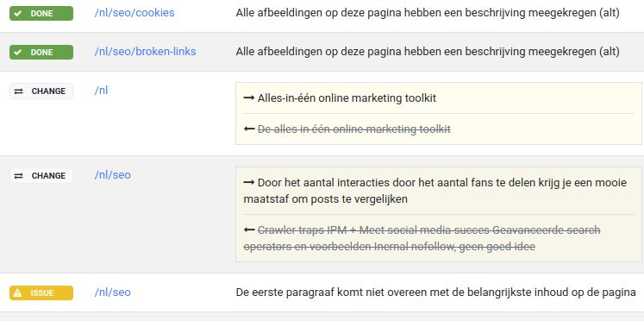
Task: Open the /nl page link
Action: coord(101,90)
